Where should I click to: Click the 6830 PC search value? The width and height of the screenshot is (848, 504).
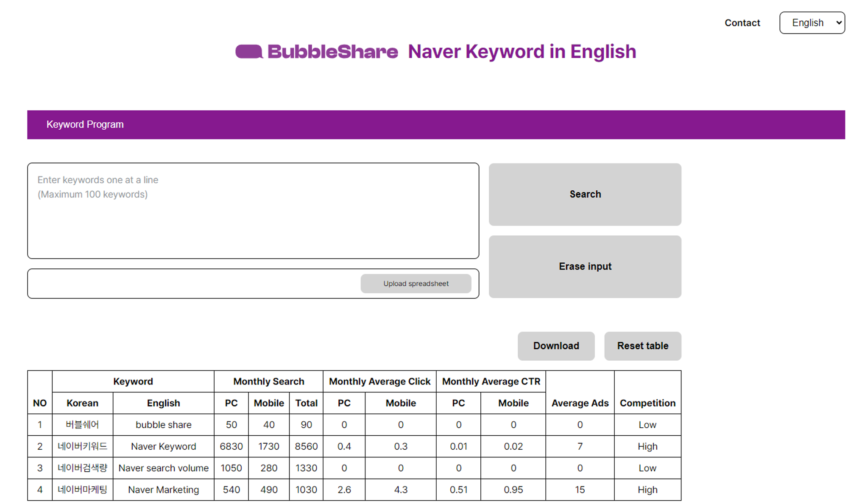coord(231,446)
